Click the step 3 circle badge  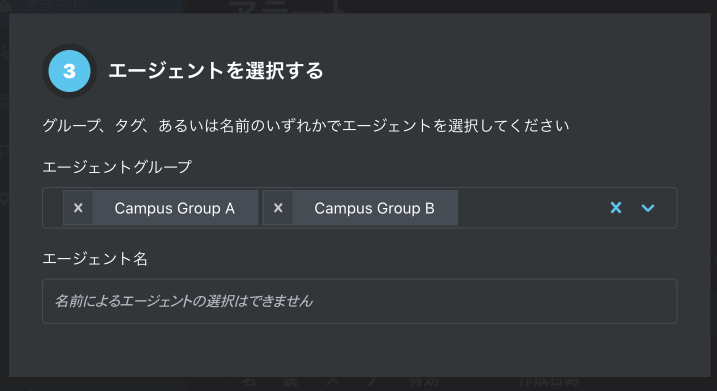(70, 71)
